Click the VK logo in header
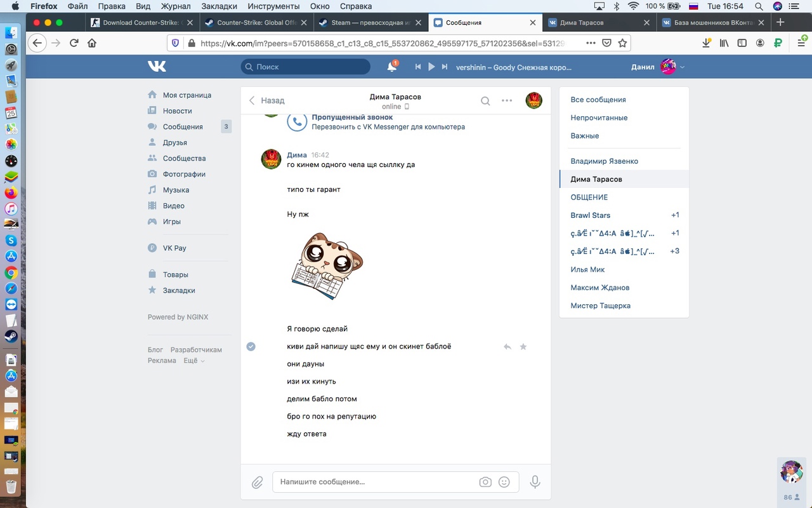812x508 pixels. point(157,67)
